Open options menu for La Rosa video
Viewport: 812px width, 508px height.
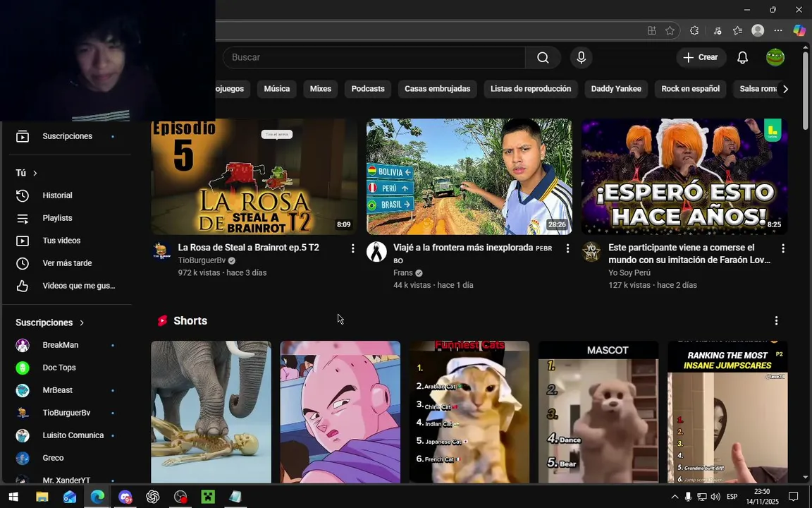point(352,249)
